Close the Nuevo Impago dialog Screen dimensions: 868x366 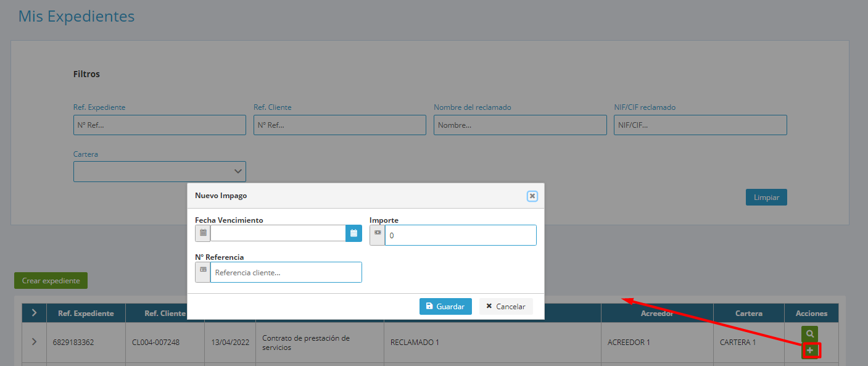point(532,196)
